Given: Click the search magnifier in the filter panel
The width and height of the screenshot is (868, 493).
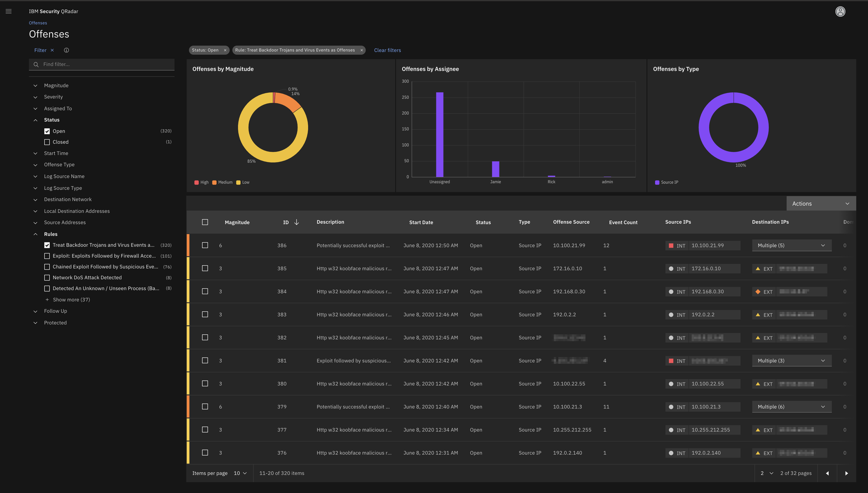Looking at the screenshot, I should pos(36,64).
